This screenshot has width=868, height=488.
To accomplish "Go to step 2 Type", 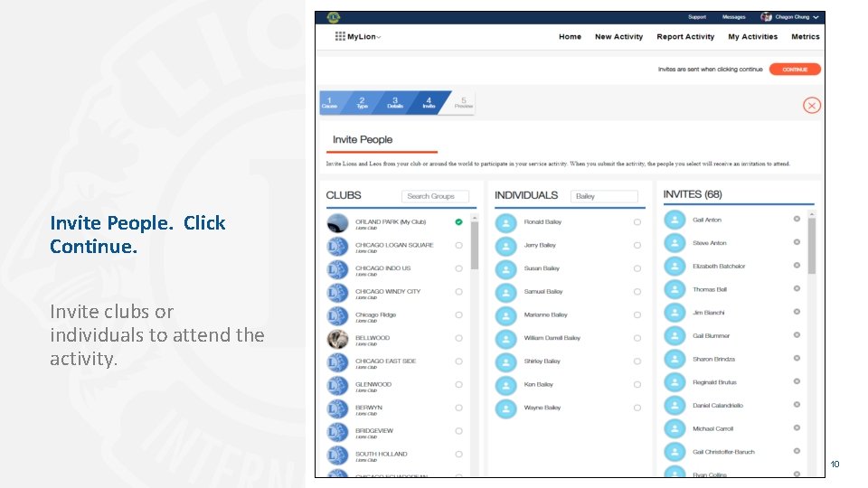I will 362,103.
